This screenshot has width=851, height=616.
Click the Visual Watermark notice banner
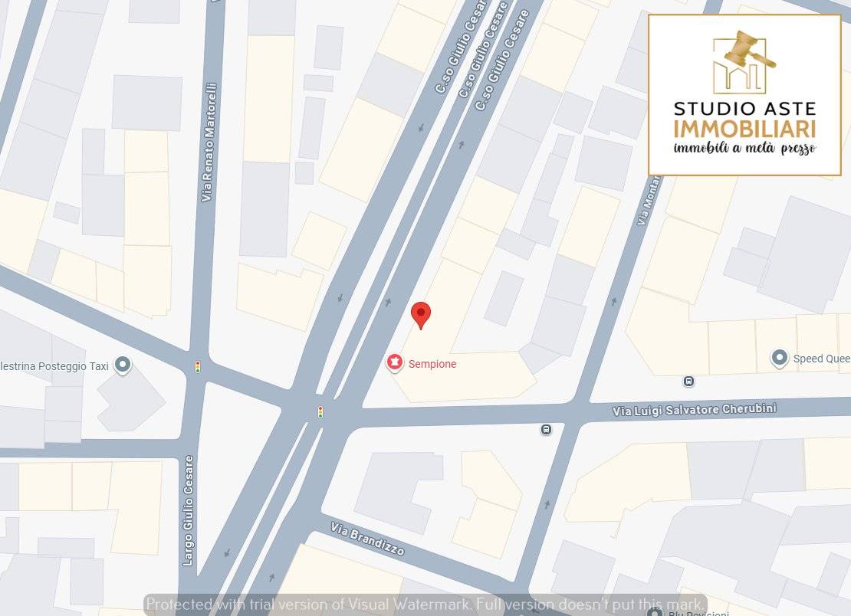426,604
